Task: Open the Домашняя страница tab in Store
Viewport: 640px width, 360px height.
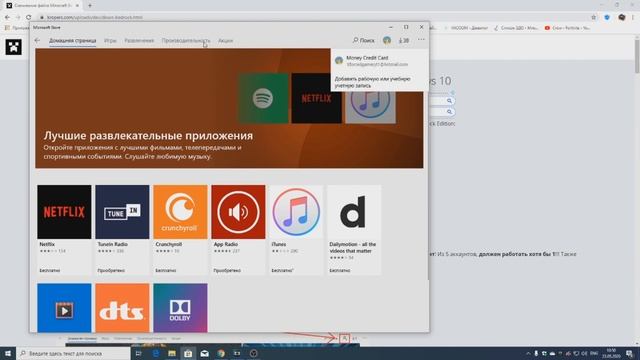Action: tap(73, 40)
